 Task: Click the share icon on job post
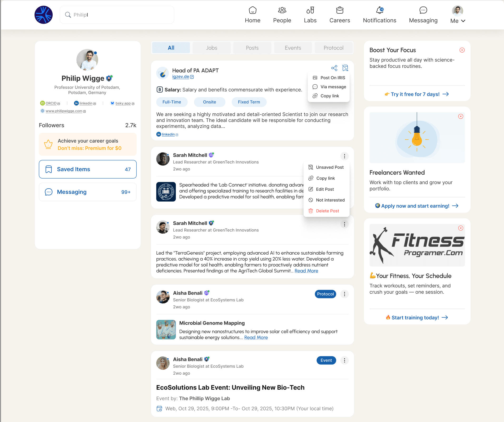click(334, 68)
